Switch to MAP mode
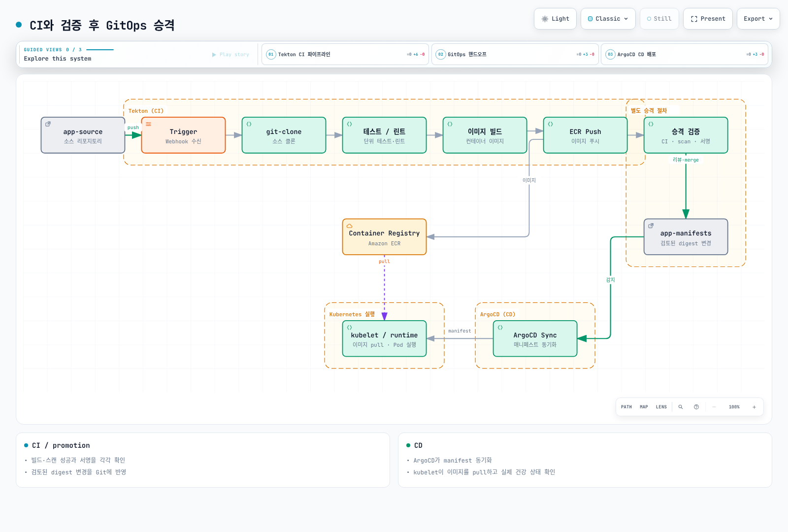788x532 pixels. (644, 407)
